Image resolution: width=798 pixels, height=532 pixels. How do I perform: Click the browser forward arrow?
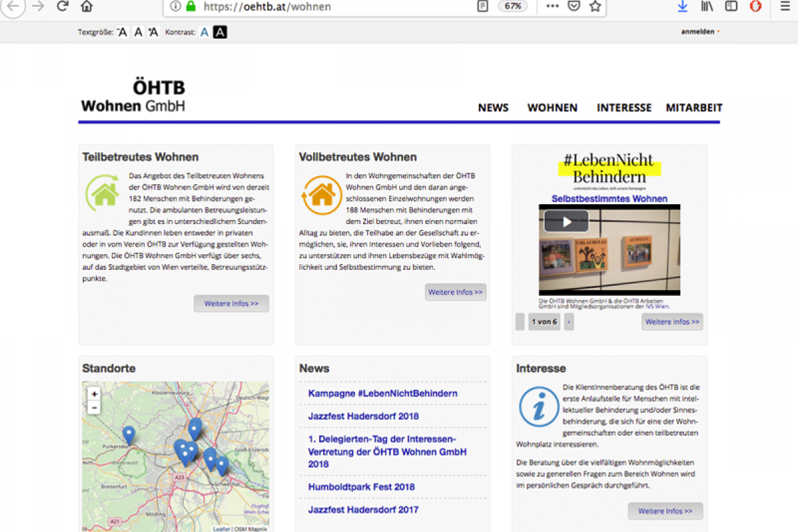(x=38, y=6)
